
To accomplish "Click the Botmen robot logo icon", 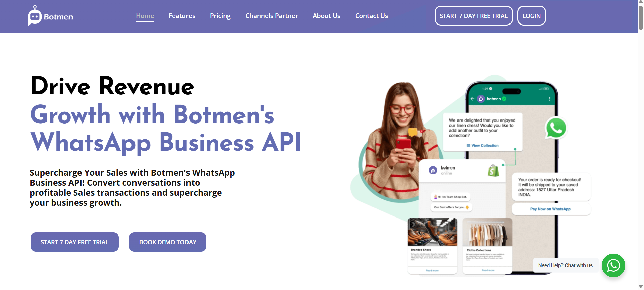I will pos(35,16).
